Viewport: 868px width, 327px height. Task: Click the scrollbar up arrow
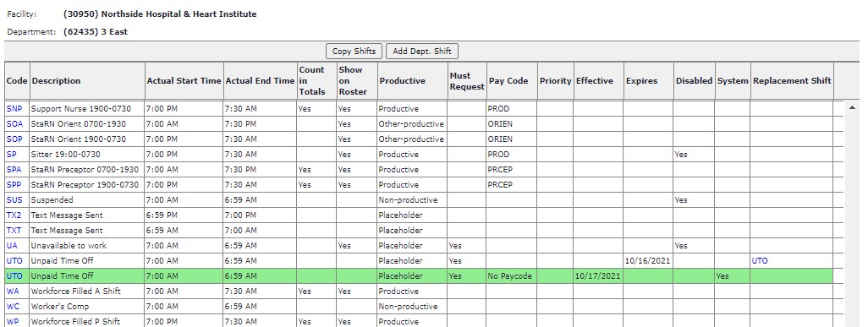coord(853,107)
